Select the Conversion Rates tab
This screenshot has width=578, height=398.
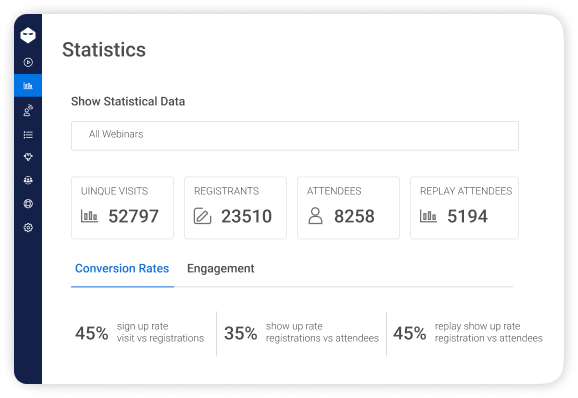point(122,268)
